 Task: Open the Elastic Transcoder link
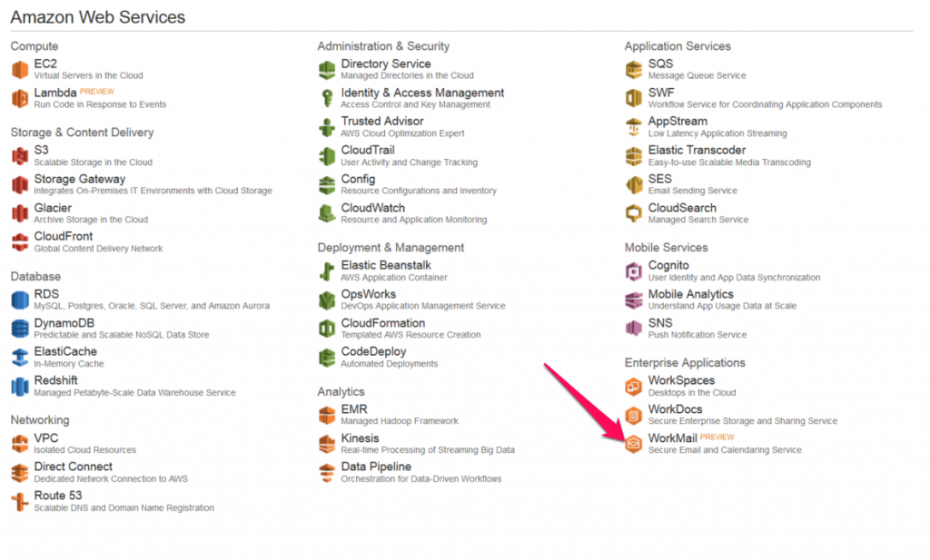(x=697, y=150)
